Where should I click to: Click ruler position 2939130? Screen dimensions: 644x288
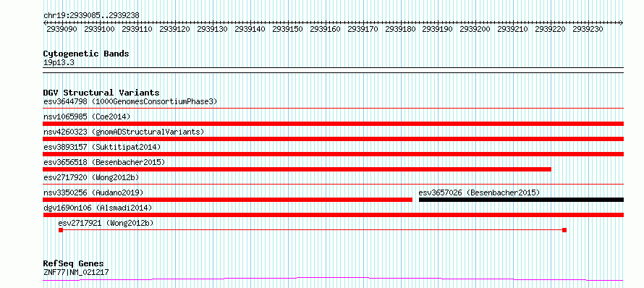(x=212, y=29)
